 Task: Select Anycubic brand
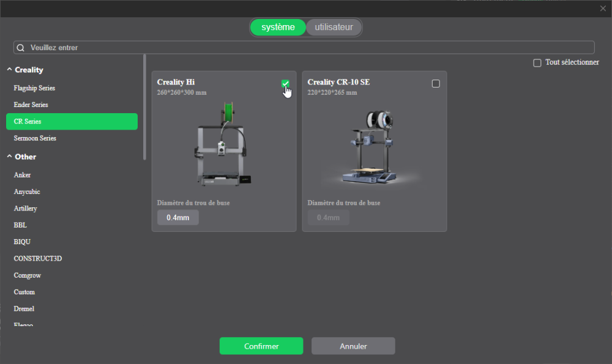pyautogui.click(x=72, y=191)
